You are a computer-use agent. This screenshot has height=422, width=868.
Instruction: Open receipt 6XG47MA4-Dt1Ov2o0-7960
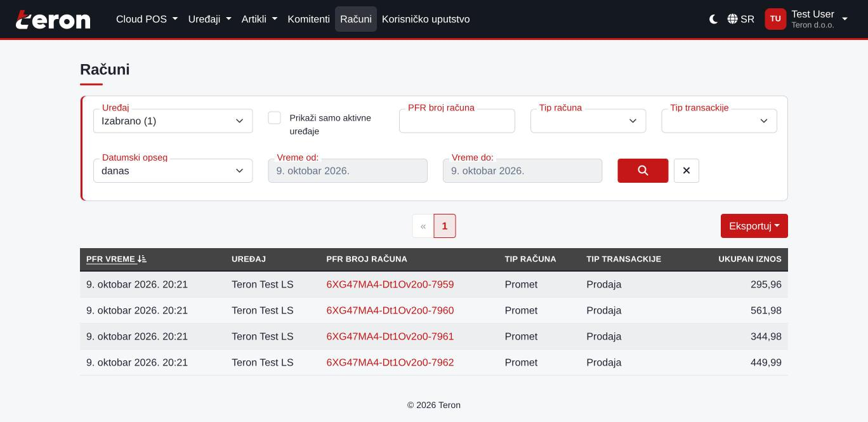point(390,310)
